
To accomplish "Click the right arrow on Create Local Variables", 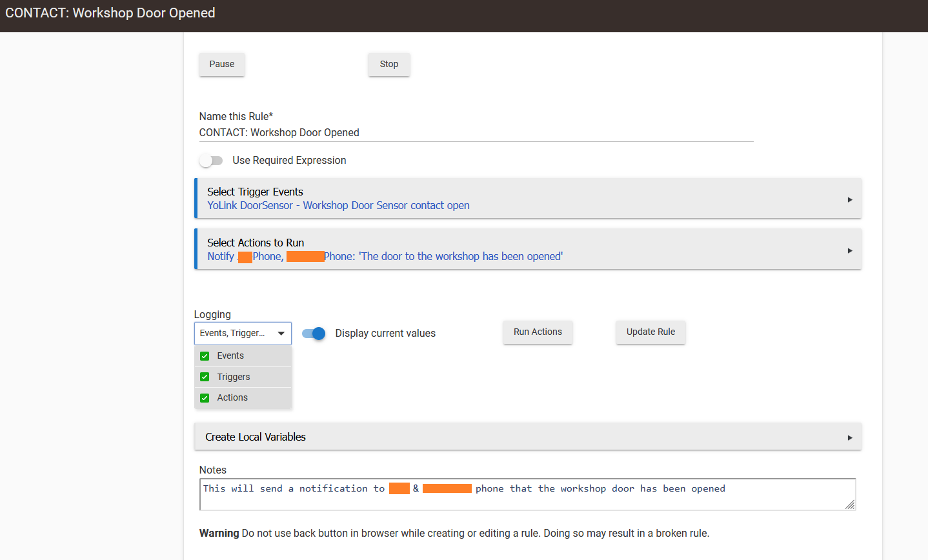I will coord(849,437).
